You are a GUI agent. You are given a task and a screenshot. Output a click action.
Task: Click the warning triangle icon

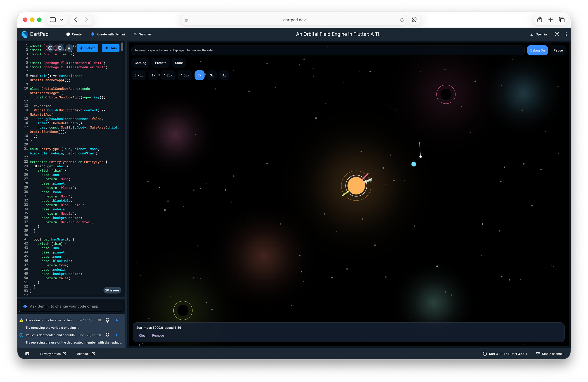tap(21, 320)
